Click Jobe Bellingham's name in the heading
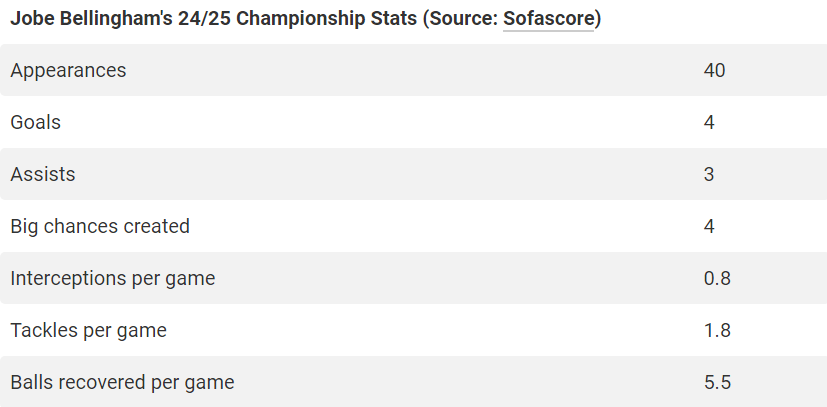 click(92, 19)
